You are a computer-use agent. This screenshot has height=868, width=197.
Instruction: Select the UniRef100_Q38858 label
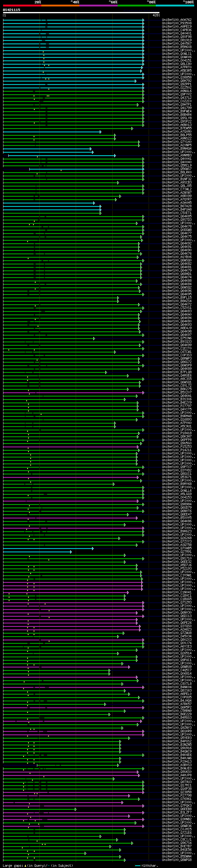tap(177, 78)
